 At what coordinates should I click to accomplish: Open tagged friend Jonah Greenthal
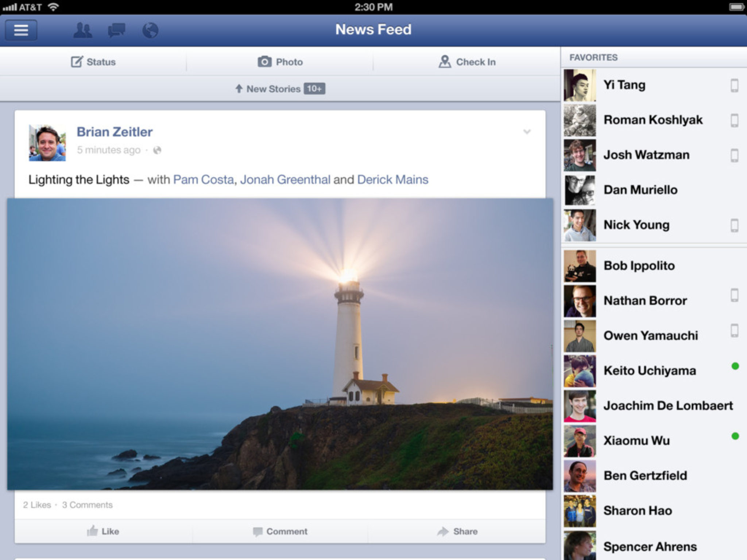pos(285,180)
